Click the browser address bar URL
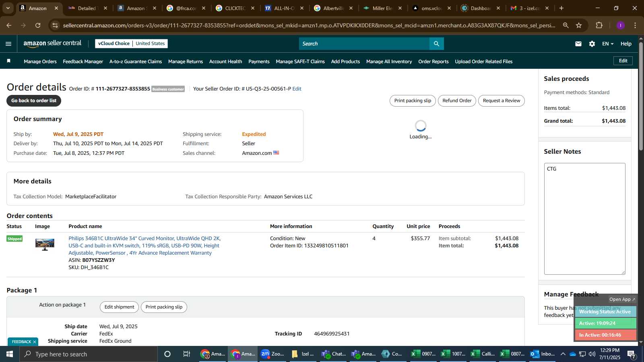This screenshot has height=362, width=644. tap(309, 25)
